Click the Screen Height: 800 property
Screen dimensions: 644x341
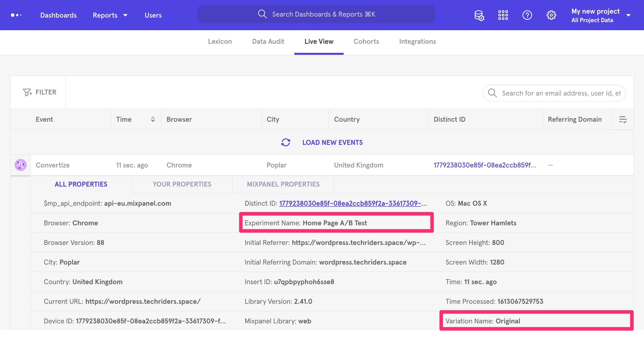point(475,242)
